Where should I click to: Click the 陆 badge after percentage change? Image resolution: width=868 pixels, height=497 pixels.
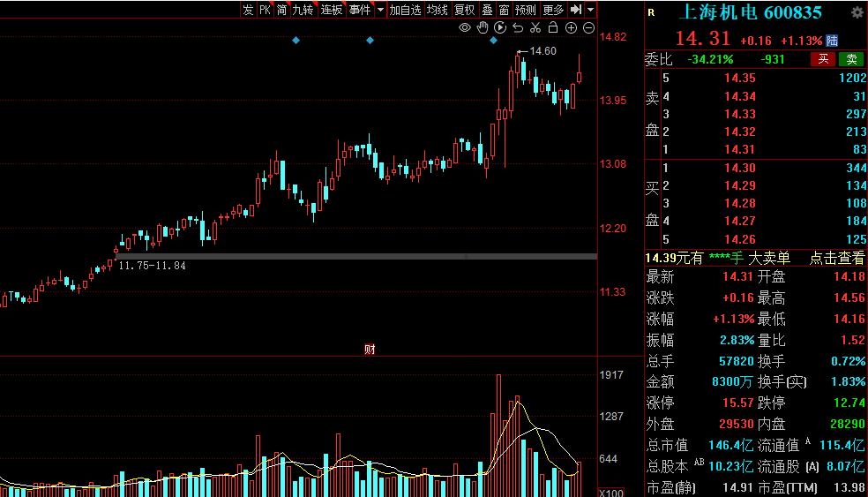click(x=832, y=41)
